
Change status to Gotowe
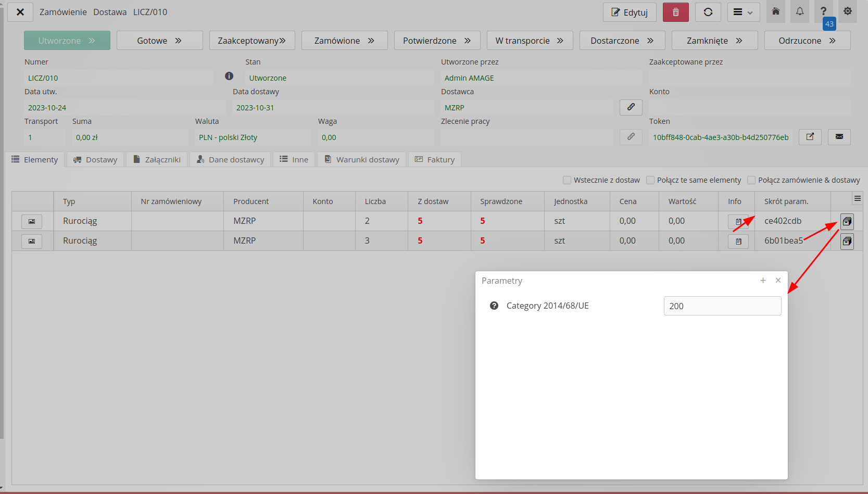tap(159, 41)
